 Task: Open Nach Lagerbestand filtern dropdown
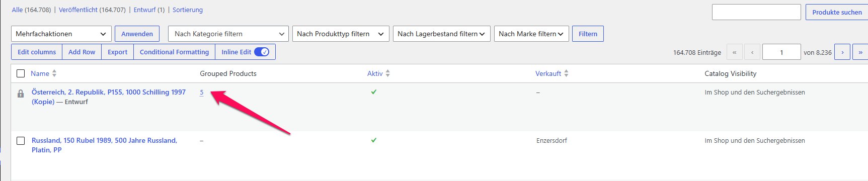pos(442,34)
